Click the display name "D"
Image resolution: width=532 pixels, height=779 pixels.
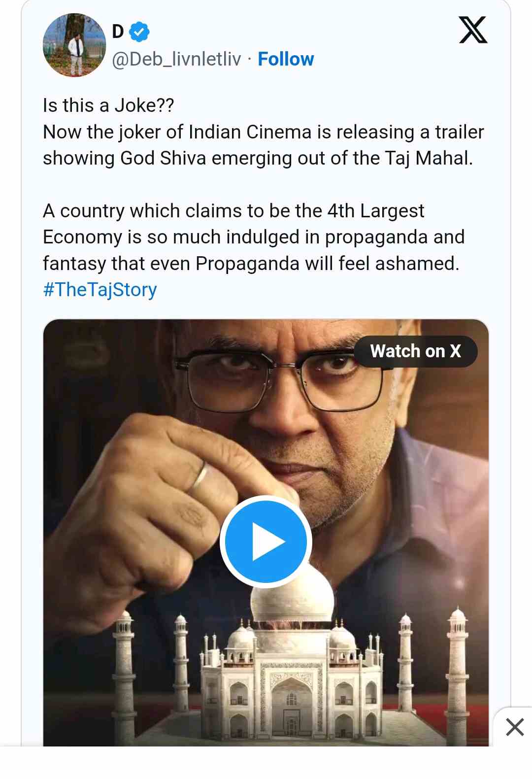coord(118,32)
